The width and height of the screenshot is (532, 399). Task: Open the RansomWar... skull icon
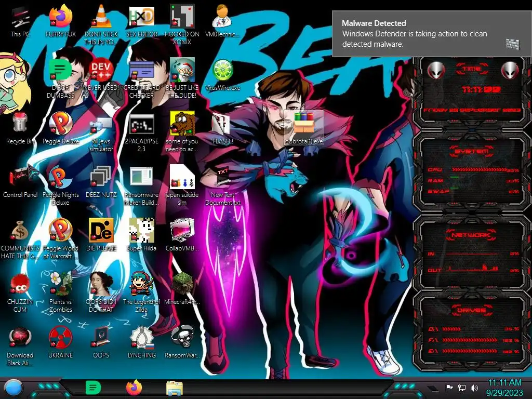click(182, 343)
